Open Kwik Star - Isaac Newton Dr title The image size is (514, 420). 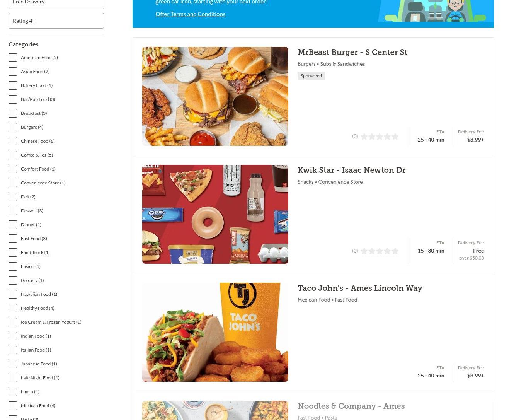tap(351, 170)
